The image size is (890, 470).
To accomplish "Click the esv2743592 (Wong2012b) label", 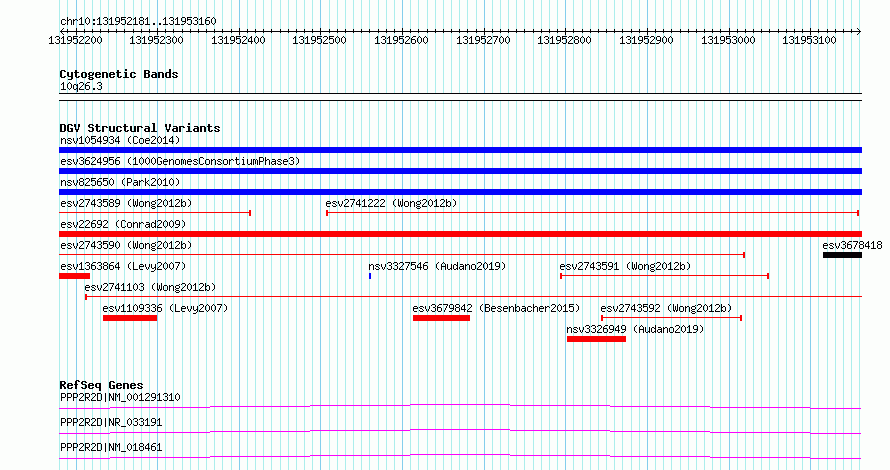I will tap(666, 308).
